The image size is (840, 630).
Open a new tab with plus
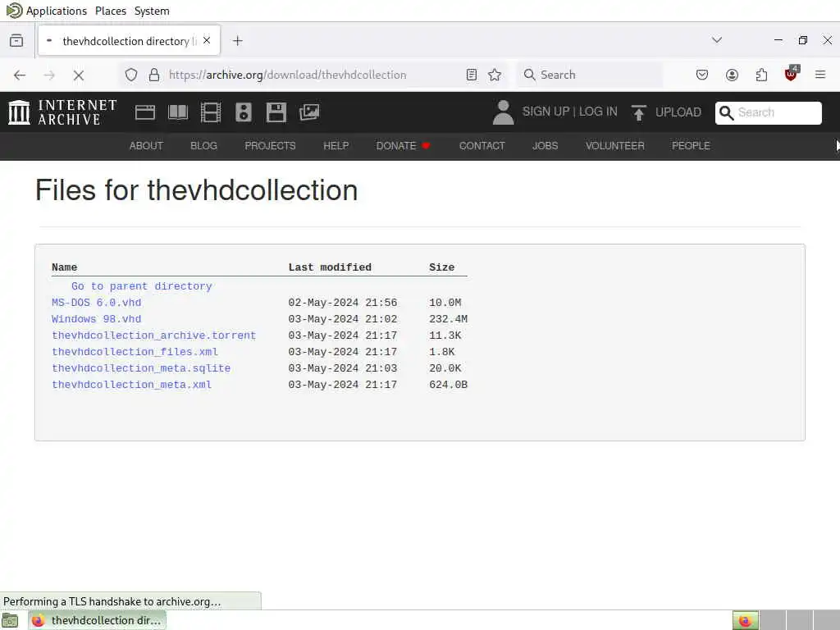(237, 41)
